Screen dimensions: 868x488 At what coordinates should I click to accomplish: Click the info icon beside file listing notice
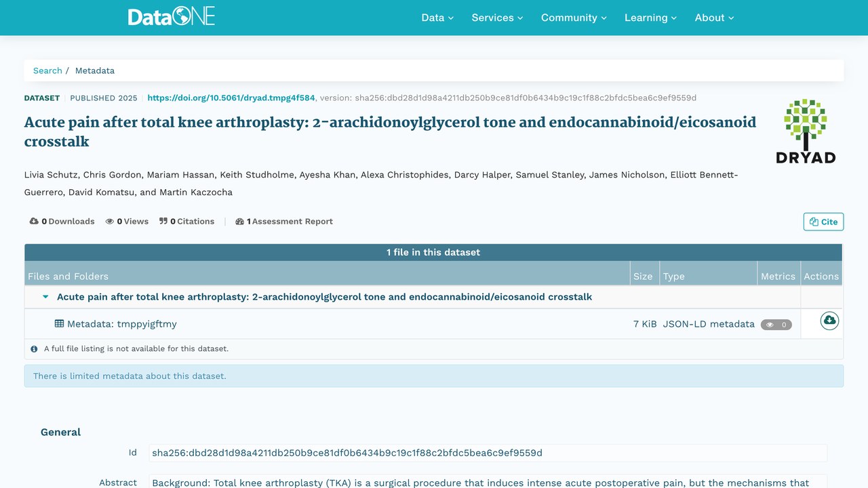point(34,349)
